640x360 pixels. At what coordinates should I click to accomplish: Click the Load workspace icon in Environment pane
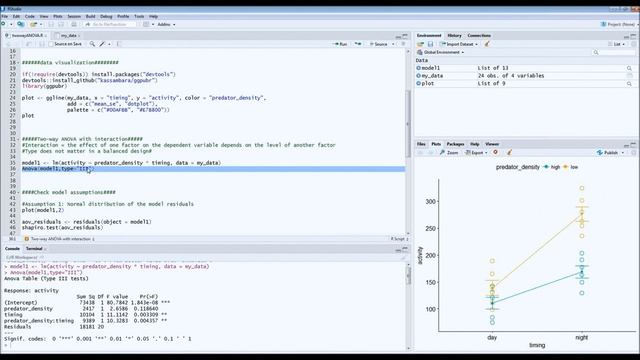[420, 44]
